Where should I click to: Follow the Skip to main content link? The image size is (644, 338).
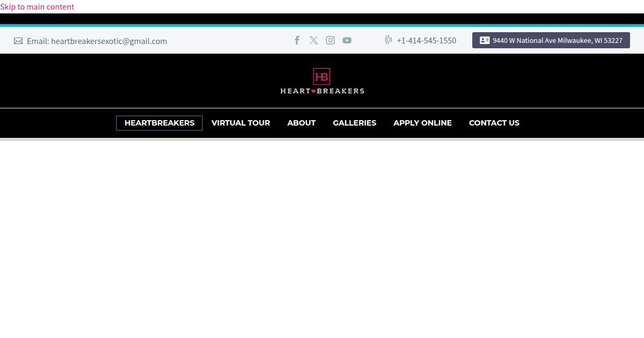(x=37, y=6)
